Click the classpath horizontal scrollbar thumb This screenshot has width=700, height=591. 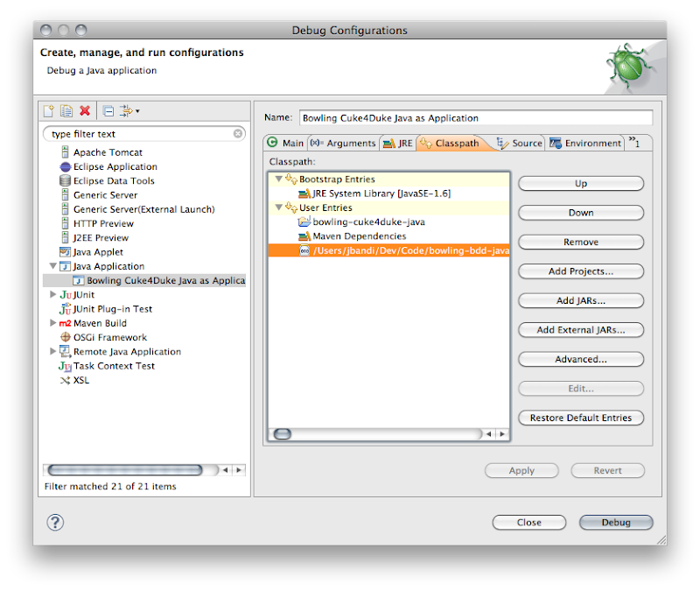[x=282, y=433]
